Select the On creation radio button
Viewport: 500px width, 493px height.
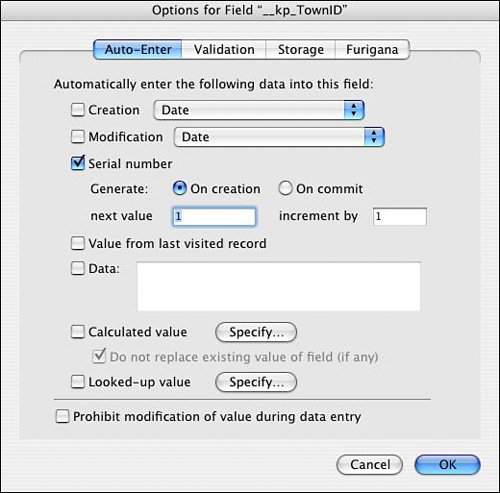pos(180,188)
